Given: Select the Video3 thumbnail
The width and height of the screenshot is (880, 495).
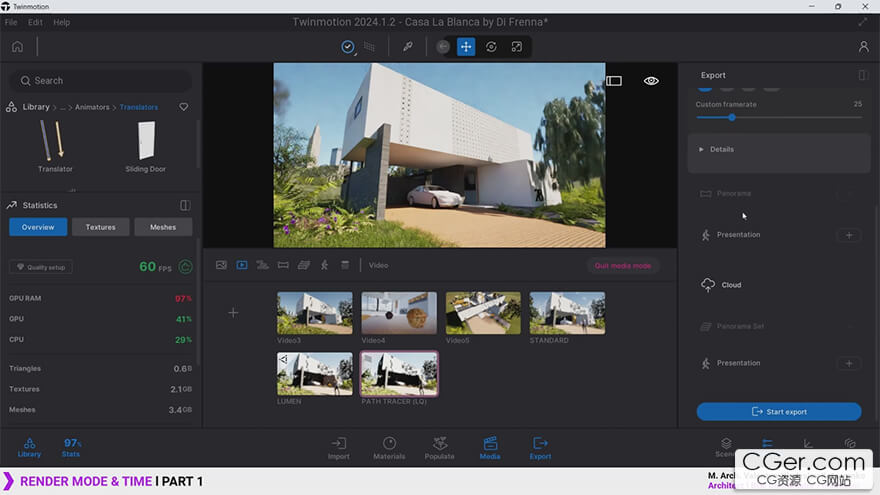Looking at the screenshot, I should click(x=314, y=313).
